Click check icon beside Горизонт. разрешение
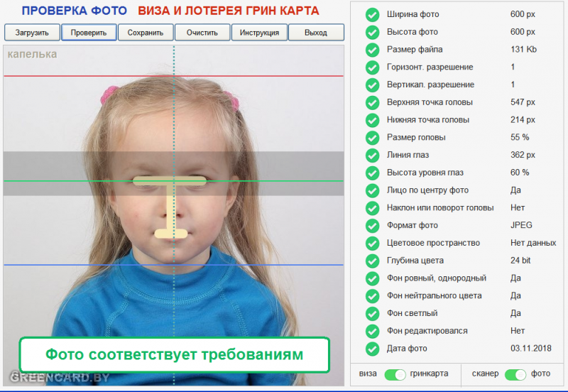This screenshot has height=392, width=568. point(372,67)
